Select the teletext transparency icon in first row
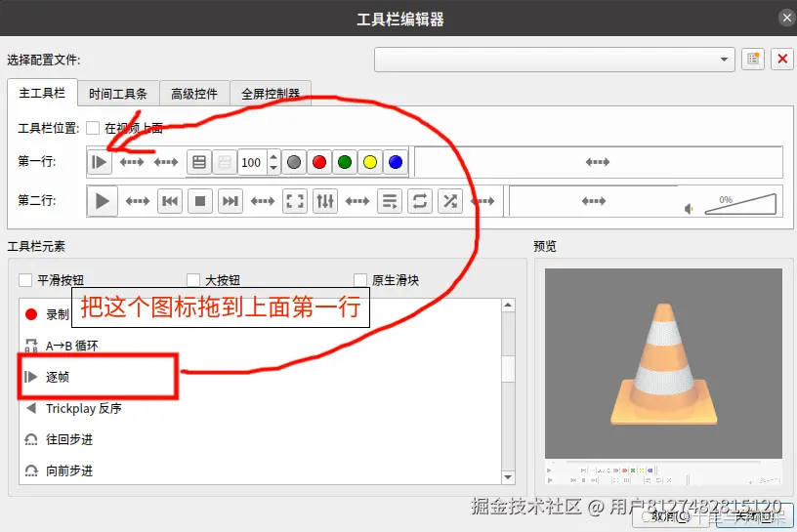This screenshot has width=797, height=532. pyautogui.click(x=225, y=162)
